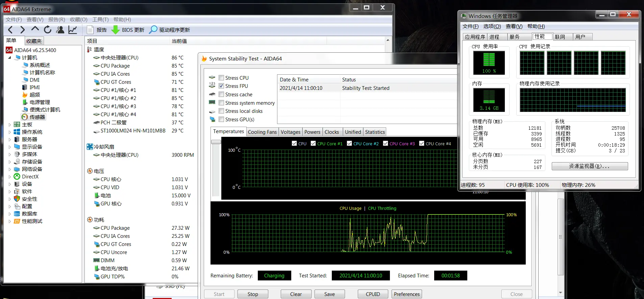This screenshot has height=299, width=644.
Task: Expand the 主板 tree node
Action: point(10,124)
